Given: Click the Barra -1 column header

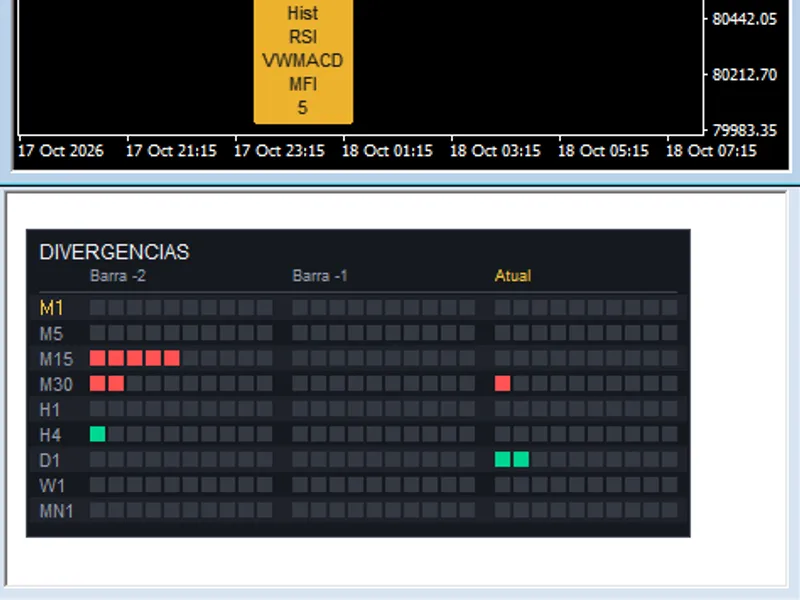Looking at the screenshot, I should (x=320, y=276).
